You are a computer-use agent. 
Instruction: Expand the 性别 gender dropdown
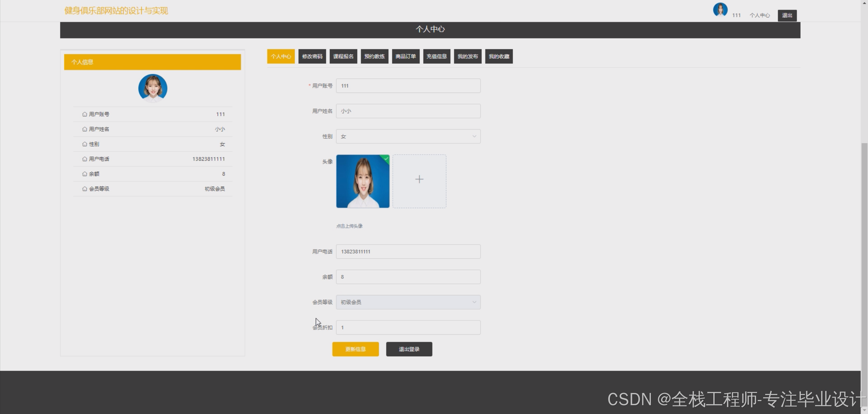click(x=408, y=136)
